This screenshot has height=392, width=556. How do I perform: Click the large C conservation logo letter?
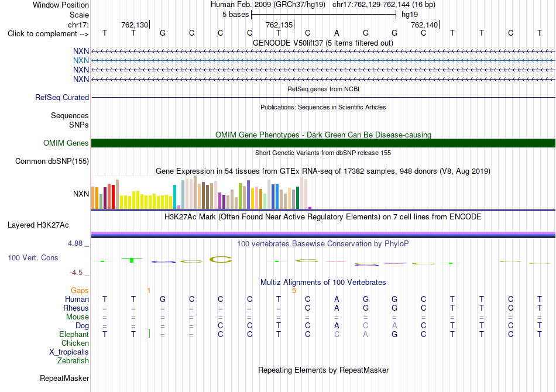coord(221,259)
